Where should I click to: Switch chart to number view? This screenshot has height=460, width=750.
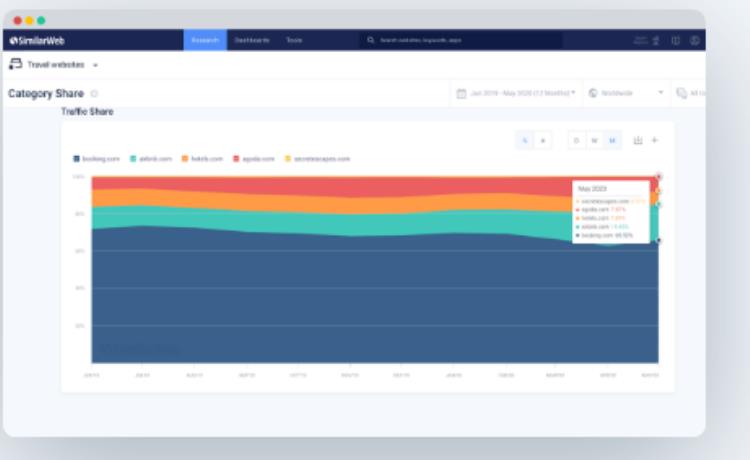click(543, 141)
